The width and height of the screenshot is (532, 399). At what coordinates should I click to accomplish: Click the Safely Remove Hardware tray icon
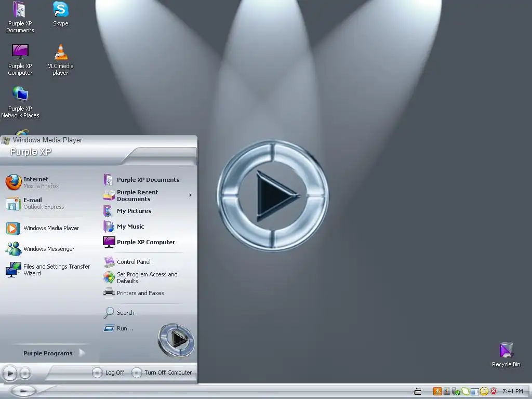(x=456, y=392)
